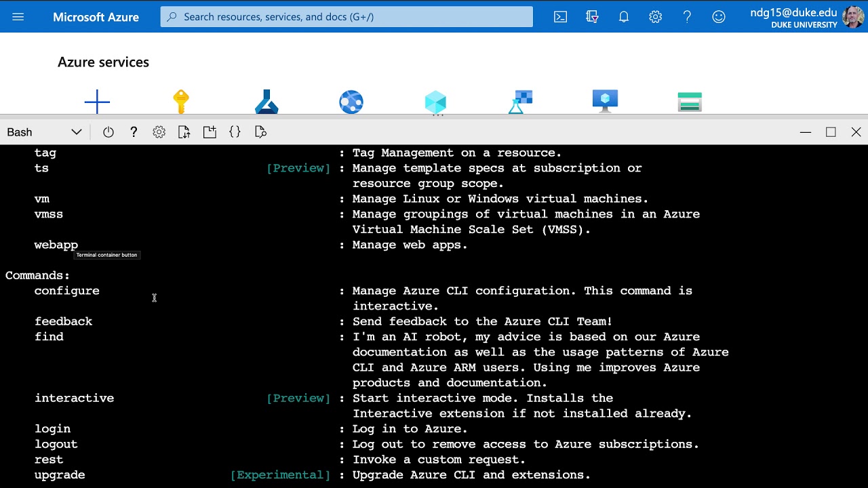Click the 'feedback' command name in terminal
868x488 pixels.
64,321
